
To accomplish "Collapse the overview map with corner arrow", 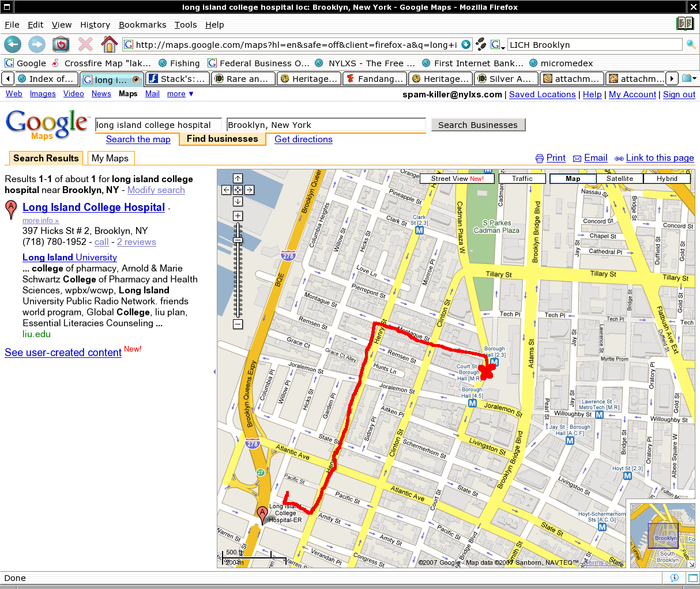I will [x=690, y=564].
